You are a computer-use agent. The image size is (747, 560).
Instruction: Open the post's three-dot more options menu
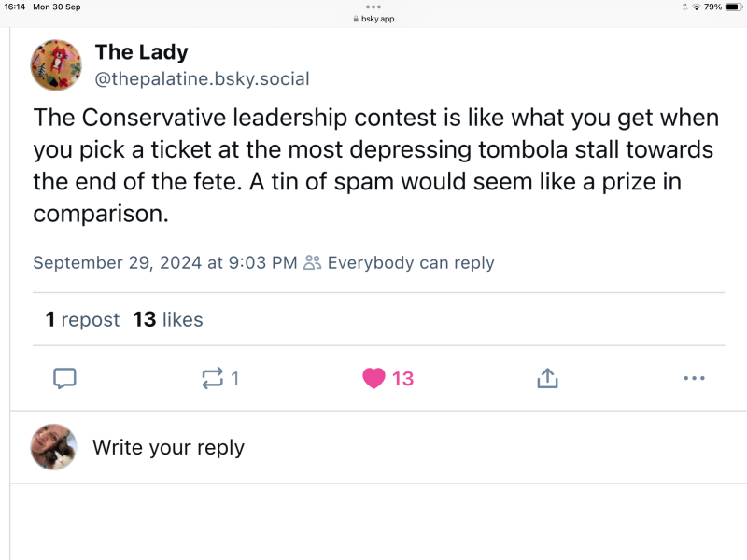pyautogui.click(x=693, y=378)
